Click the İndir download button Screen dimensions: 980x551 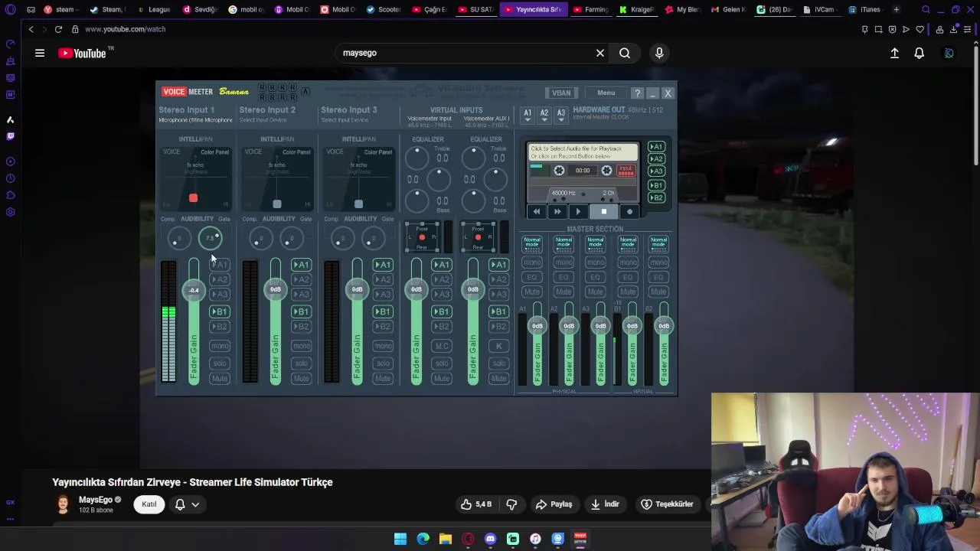605,504
